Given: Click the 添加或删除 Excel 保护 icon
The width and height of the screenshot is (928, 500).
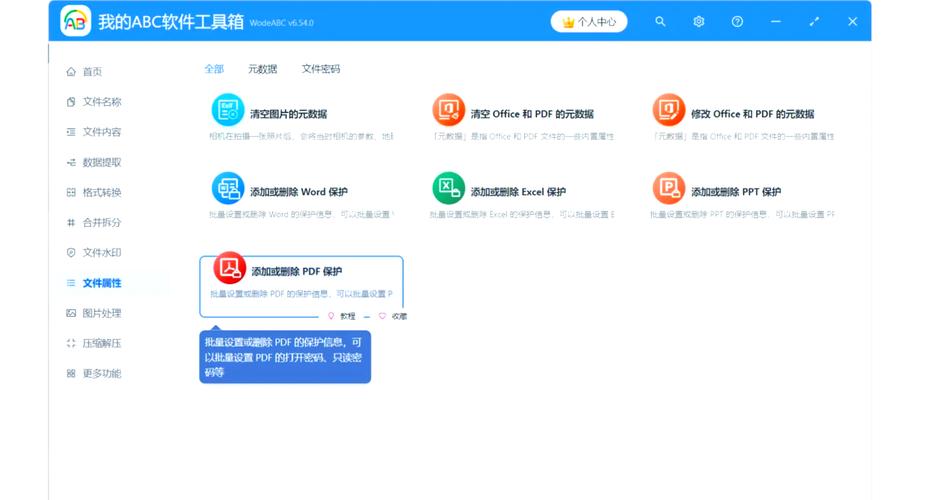Looking at the screenshot, I should 449,188.
